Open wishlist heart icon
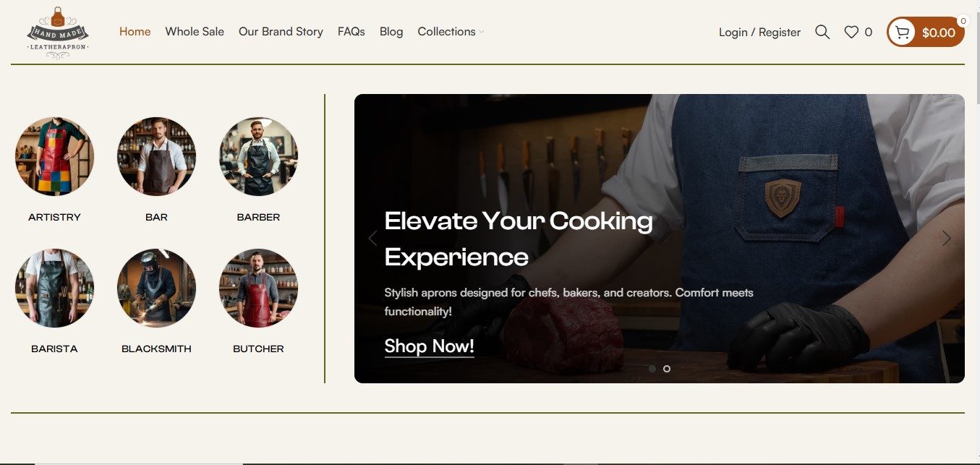Image resolution: width=980 pixels, height=465 pixels. 852,32
